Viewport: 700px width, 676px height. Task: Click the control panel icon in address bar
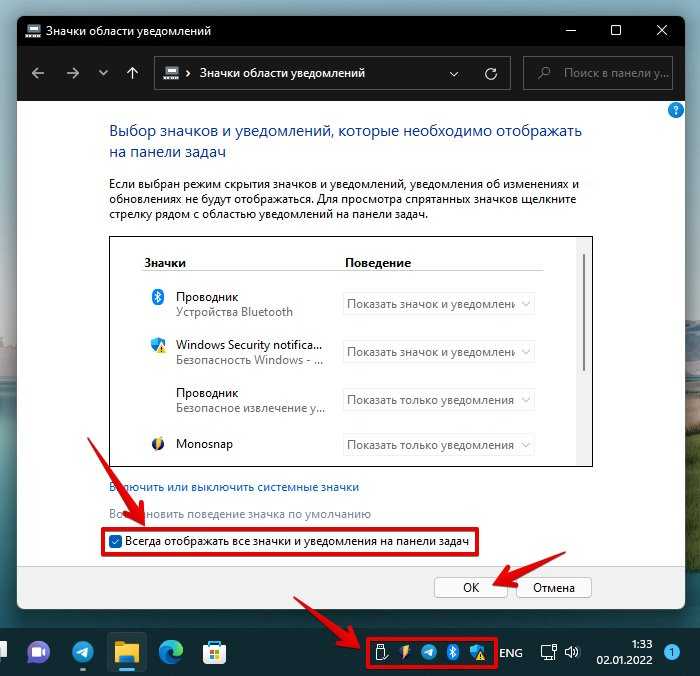(x=171, y=73)
